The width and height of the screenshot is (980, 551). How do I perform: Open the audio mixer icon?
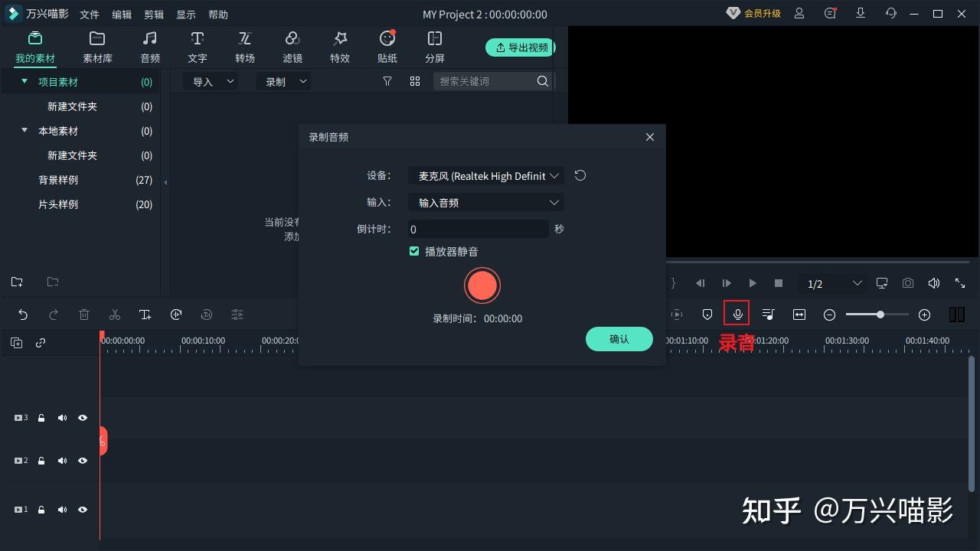coord(769,315)
